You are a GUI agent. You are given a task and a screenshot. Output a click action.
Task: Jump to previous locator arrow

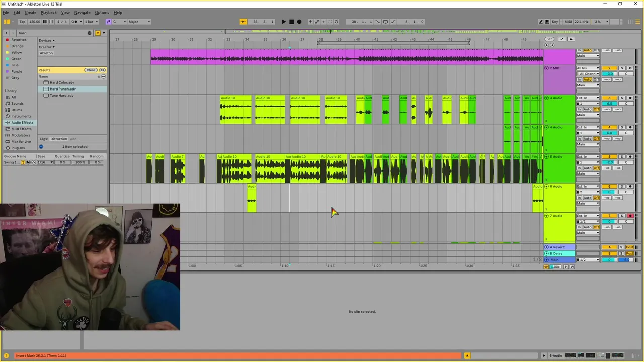coord(547,45)
